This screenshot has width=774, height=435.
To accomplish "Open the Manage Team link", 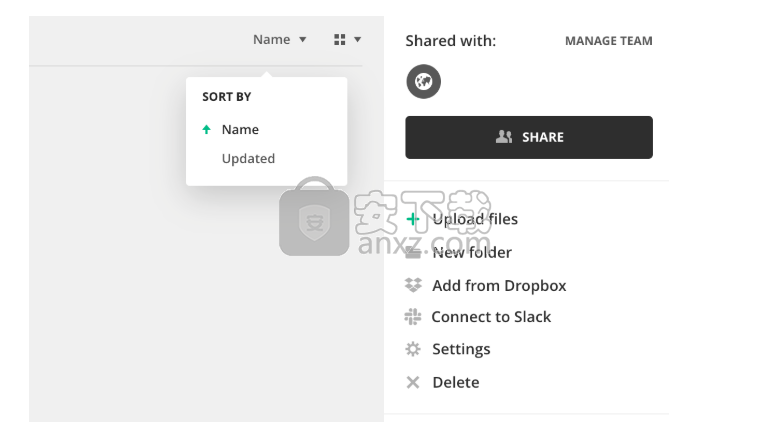I will pos(609,41).
